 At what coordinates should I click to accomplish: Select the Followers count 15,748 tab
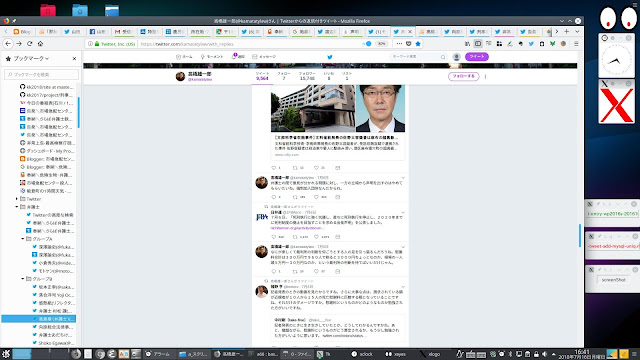(x=307, y=76)
